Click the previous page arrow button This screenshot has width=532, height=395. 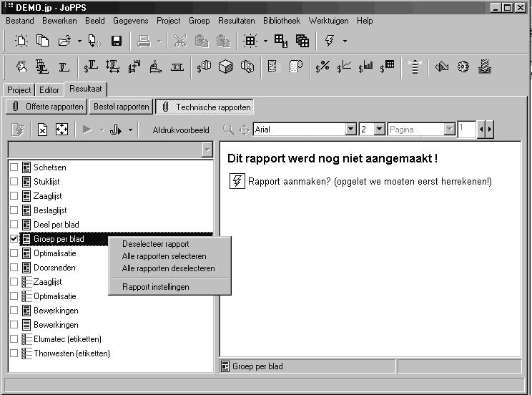click(x=481, y=129)
